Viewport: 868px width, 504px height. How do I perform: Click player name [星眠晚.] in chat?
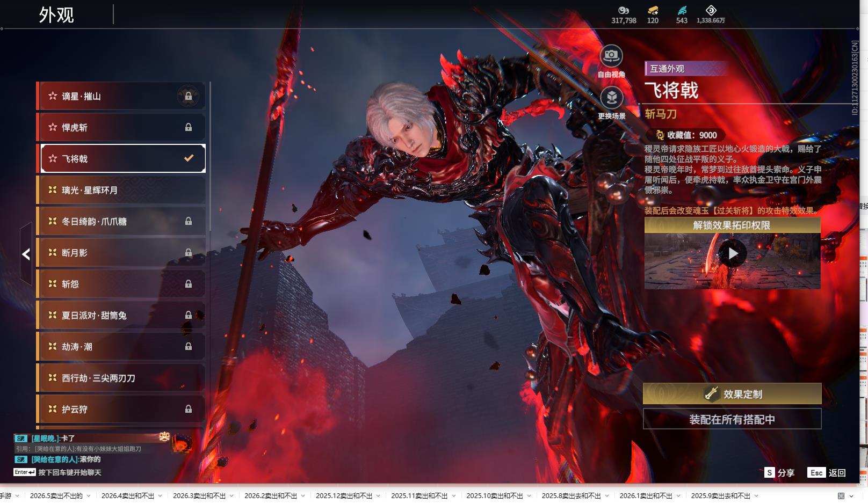click(x=45, y=439)
